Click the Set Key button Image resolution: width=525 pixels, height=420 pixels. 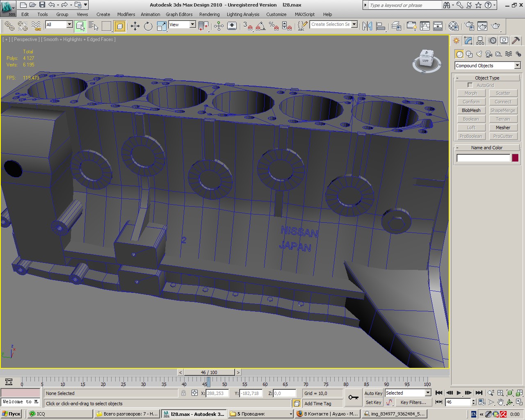pyautogui.click(x=373, y=402)
